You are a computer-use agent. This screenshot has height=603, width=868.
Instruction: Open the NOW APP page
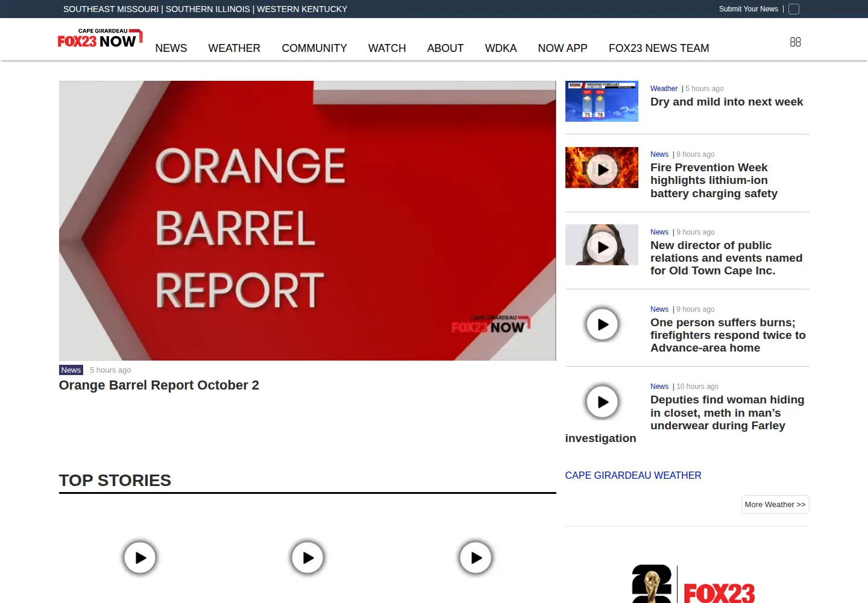point(563,48)
